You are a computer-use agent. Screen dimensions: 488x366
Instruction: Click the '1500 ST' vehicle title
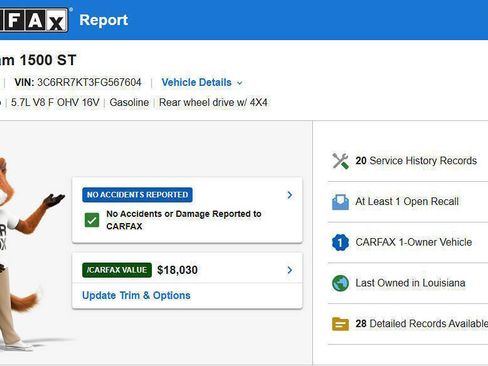click(48, 60)
